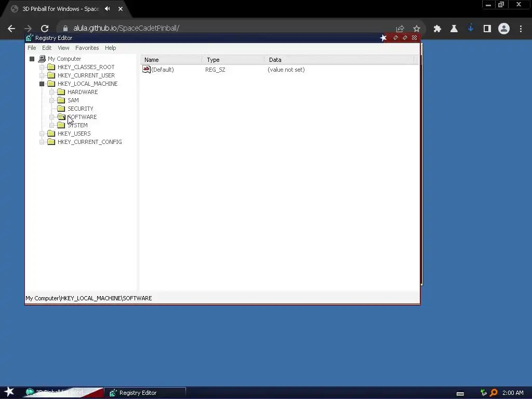The width and height of the screenshot is (532, 399).
Task: Click the My Computer icon in tree
Action: click(42, 59)
